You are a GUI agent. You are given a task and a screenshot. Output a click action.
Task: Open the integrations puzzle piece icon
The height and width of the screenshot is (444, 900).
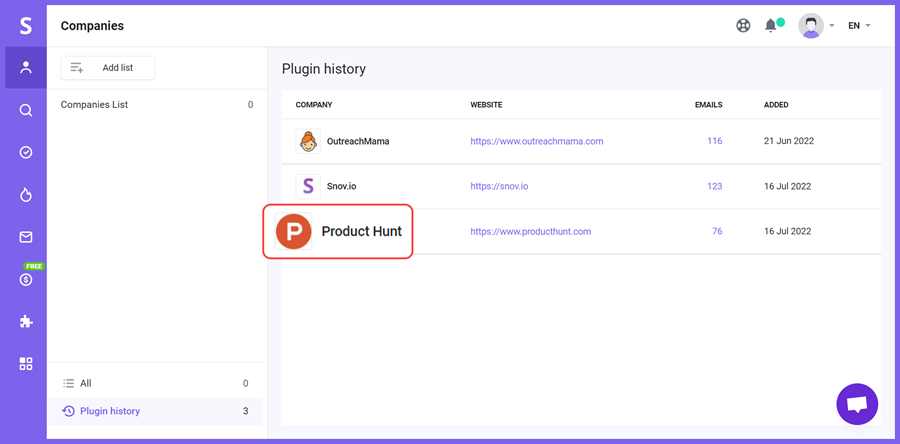tap(26, 322)
